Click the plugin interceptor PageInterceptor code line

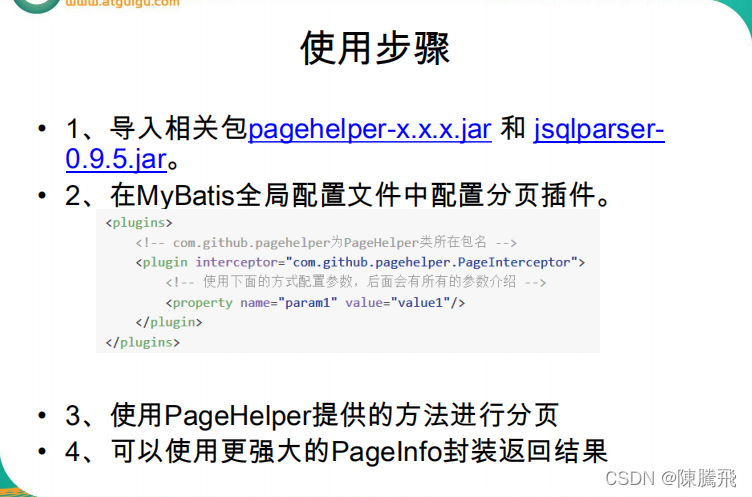pos(360,262)
